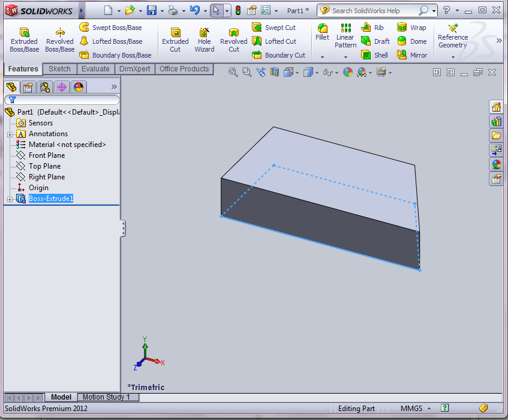Open SolidWorks Resources from the task pane
Viewport: 508px width, 420px height.
pyautogui.click(x=496, y=106)
